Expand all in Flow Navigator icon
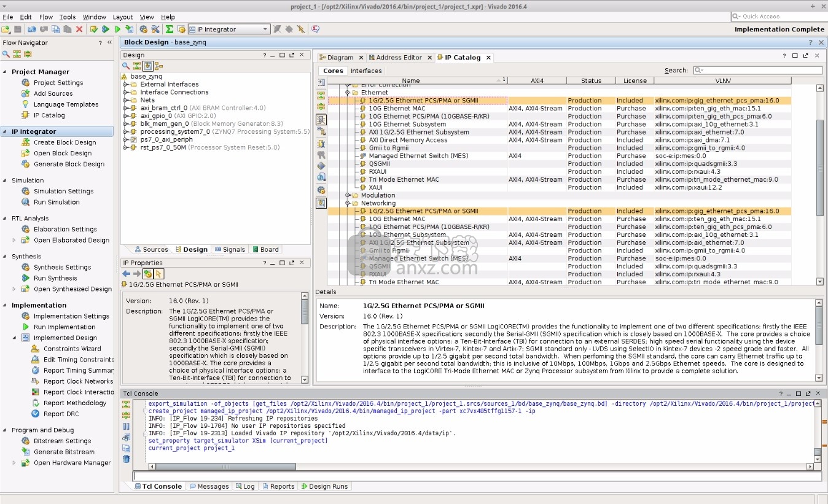 28,54
